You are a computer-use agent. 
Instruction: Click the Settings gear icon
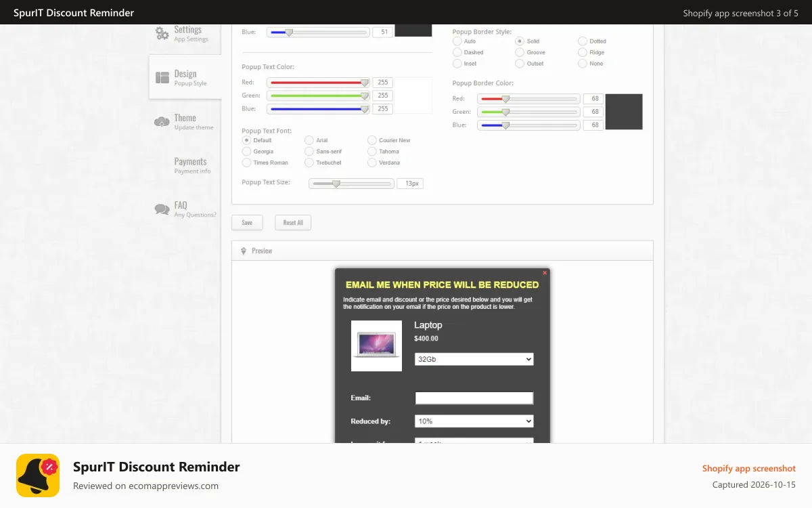click(162, 33)
